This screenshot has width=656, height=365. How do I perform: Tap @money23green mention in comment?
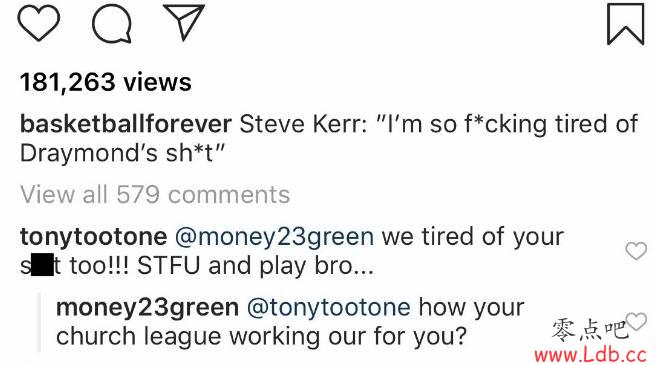274,236
